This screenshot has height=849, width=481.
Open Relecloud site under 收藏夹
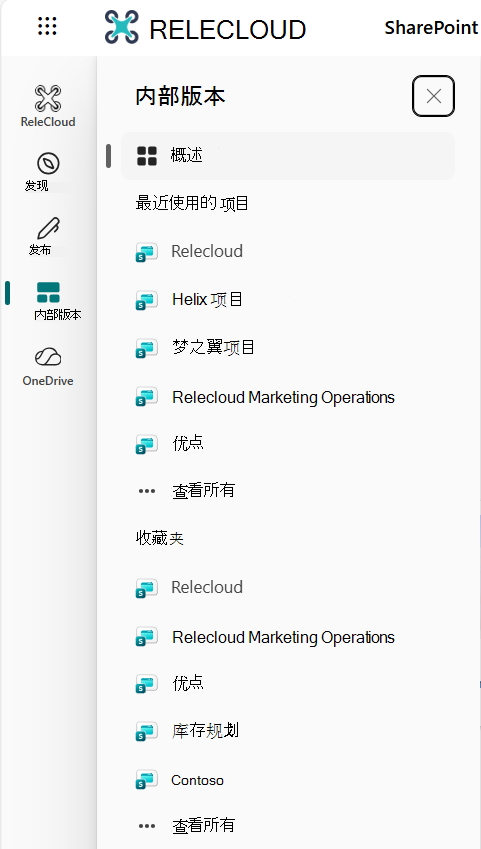(207, 587)
